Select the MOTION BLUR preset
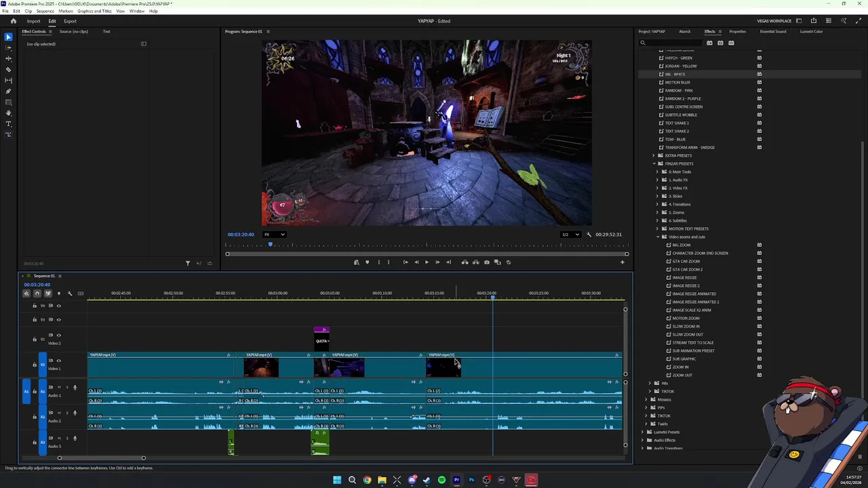 (677, 82)
